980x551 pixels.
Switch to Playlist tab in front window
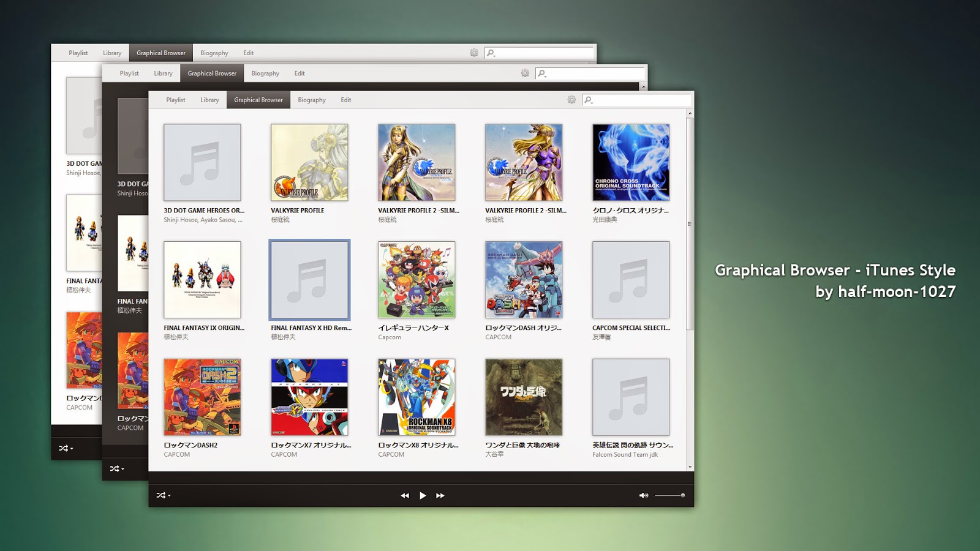[x=176, y=100]
